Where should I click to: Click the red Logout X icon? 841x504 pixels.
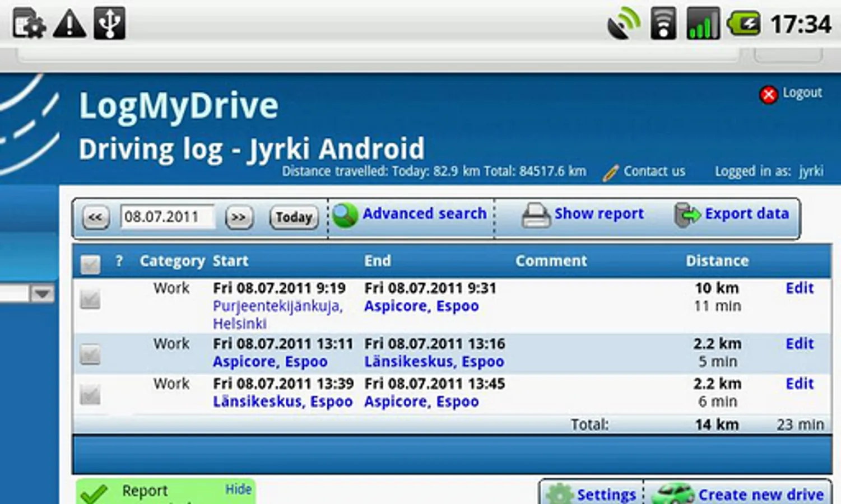[x=768, y=95]
